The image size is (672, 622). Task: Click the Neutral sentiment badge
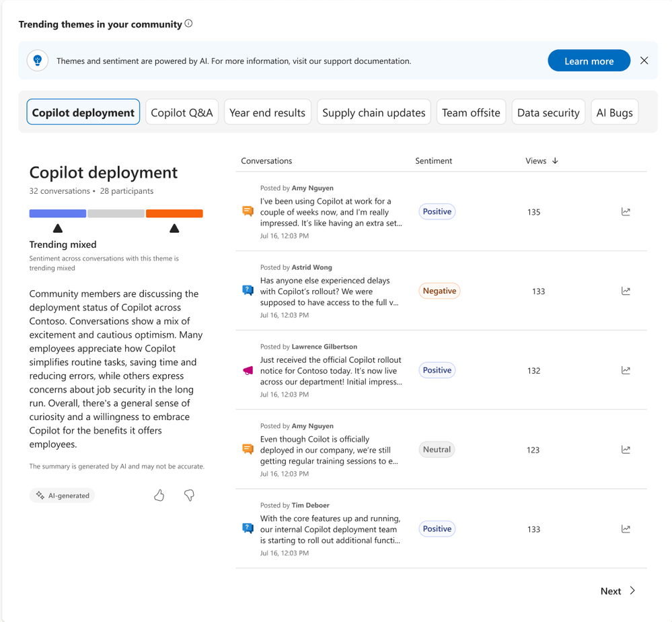click(437, 450)
